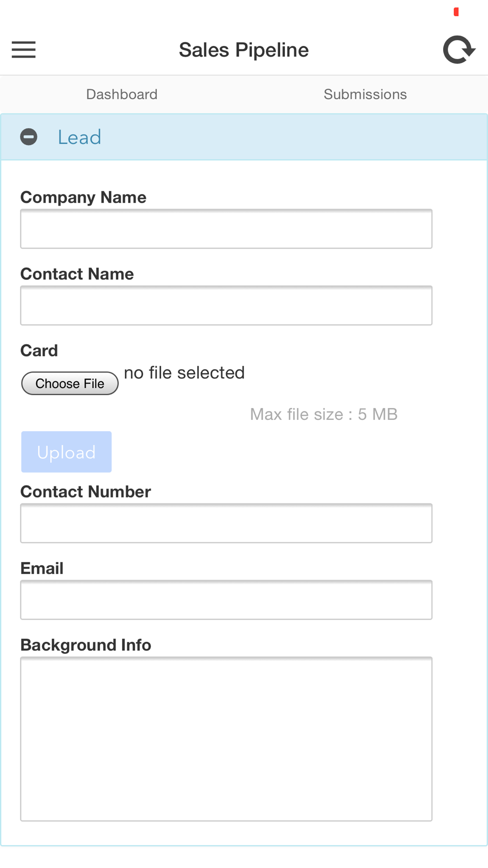This screenshot has height=868, width=488.
Task: Click the Upload button
Action: pyautogui.click(x=66, y=452)
